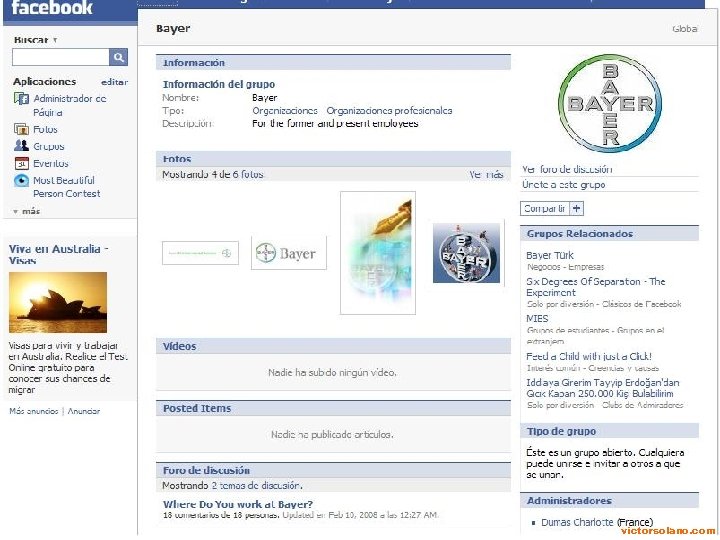Open the Iddaya Girerim Tayyip Erdoğan group
Image resolution: width=720 pixels, height=540 pixels.
coord(602,388)
